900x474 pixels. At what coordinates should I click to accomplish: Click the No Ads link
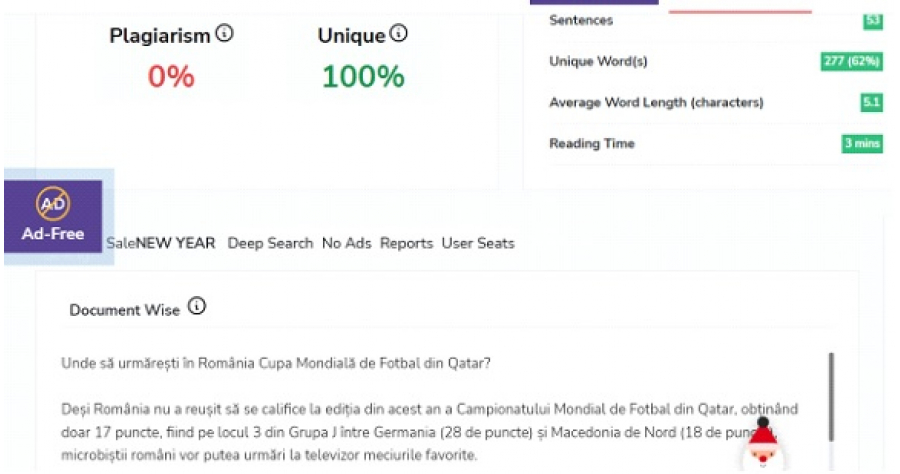point(347,243)
